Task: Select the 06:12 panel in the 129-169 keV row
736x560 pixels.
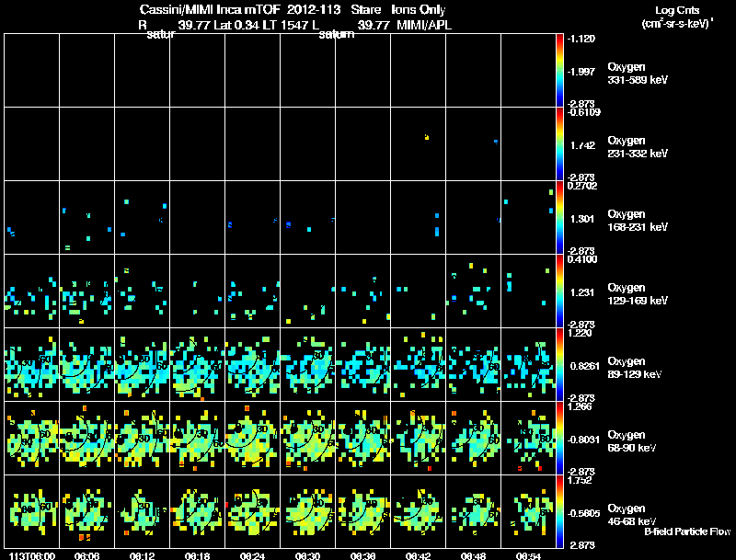Action: coord(143,291)
